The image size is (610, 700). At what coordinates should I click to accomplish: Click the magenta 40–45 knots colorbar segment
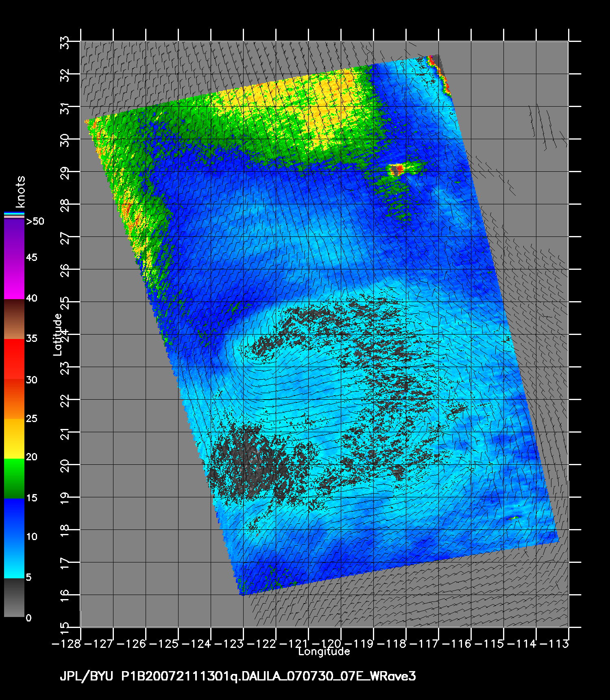click(14, 278)
